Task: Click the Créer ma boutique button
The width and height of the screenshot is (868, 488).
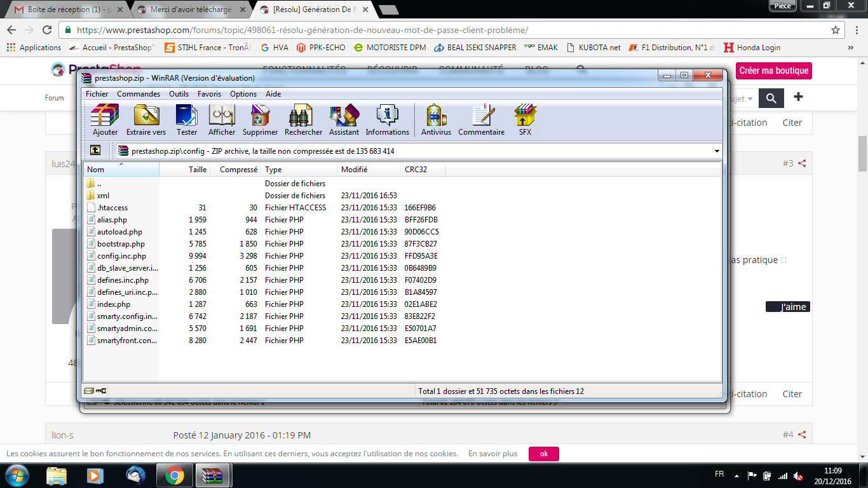Action: click(774, 71)
